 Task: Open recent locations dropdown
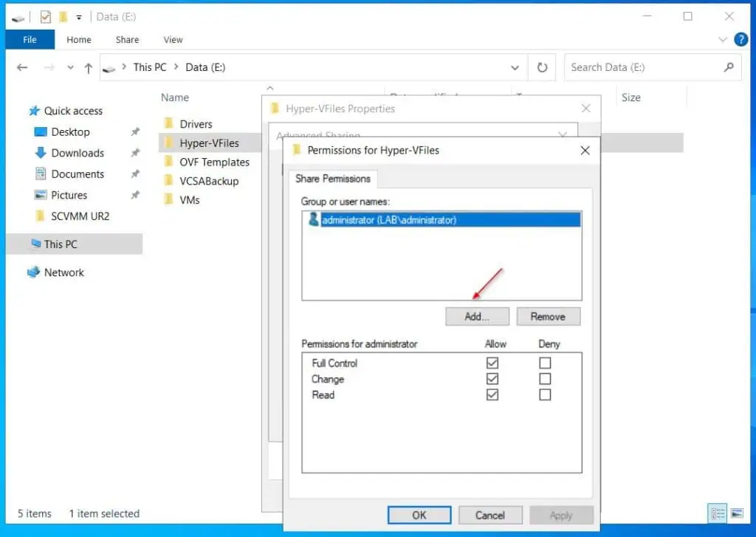coord(70,67)
